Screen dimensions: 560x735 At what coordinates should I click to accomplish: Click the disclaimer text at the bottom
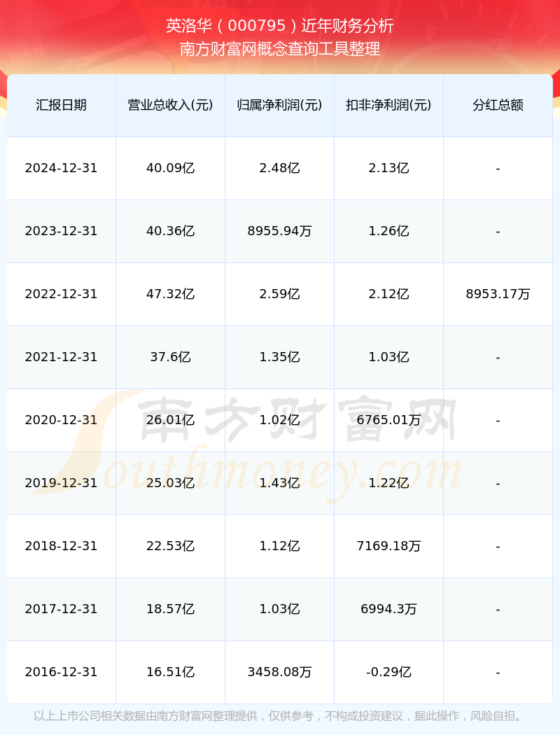(x=280, y=716)
